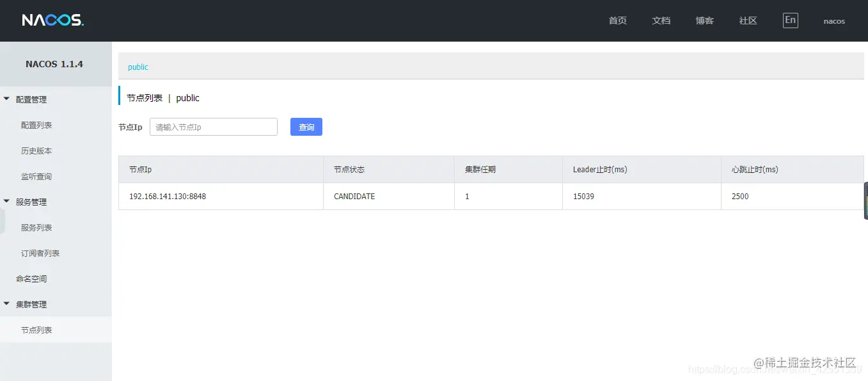Open the 首页 home link
This screenshot has width=868, height=381.
[x=617, y=20]
